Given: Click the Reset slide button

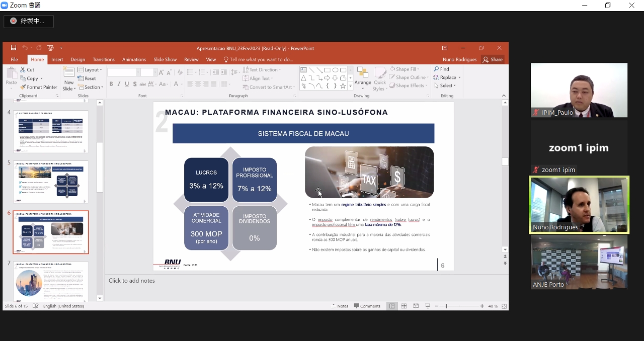Looking at the screenshot, I should [x=87, y=78].
